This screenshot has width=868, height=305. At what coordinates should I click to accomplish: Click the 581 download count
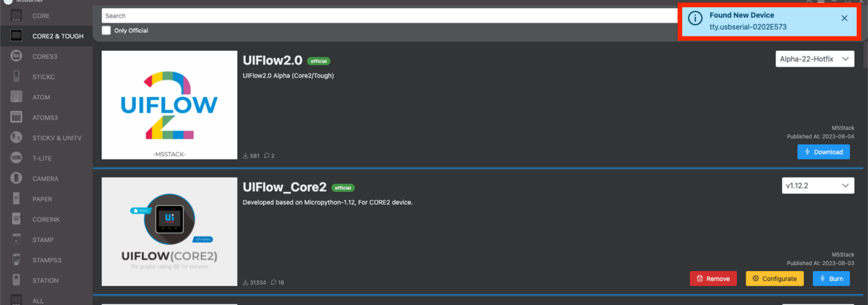point(251,156)
